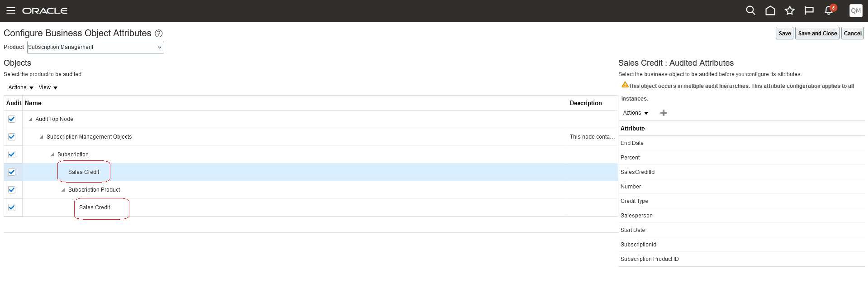Select the Start Date attribute
The width and height of the screenshot is (868, 294).
[x=633, y=230]
